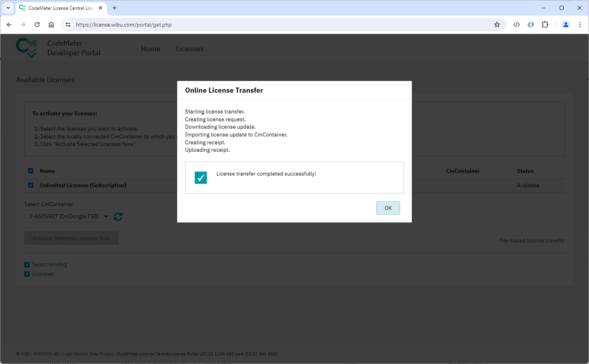Bookmark this page using the star icon
This screenshot has height=364, width=589.
497,25
